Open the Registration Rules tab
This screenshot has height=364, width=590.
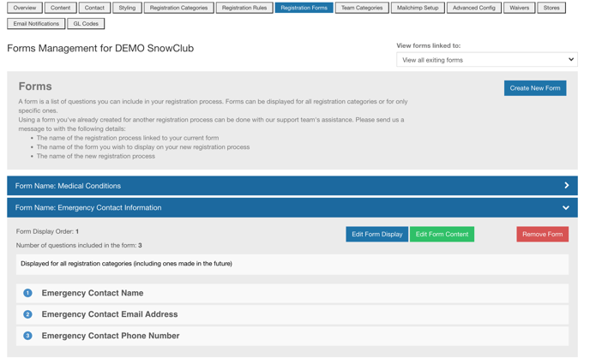[x=244, y=8]
